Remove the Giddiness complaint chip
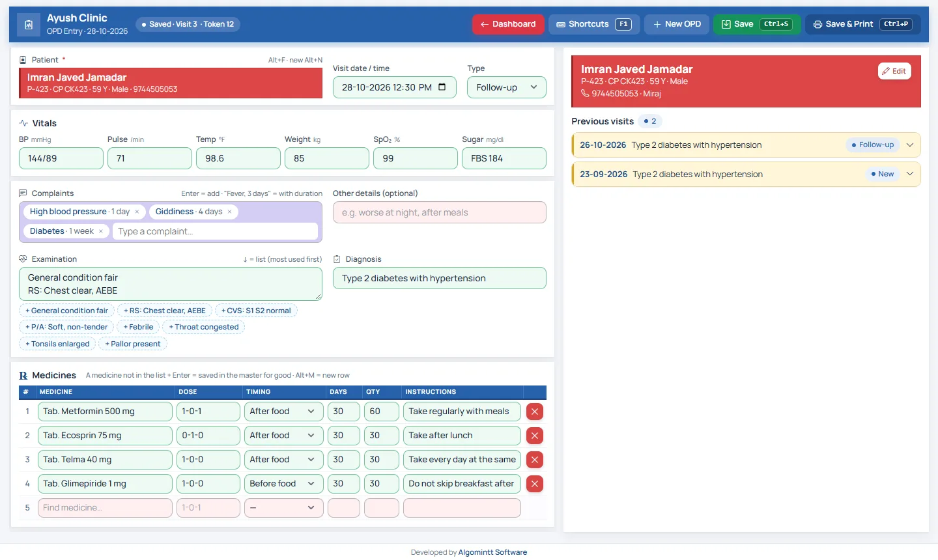Screen dimensions: 938x560 pyautogui.click(x=229, y=212)
